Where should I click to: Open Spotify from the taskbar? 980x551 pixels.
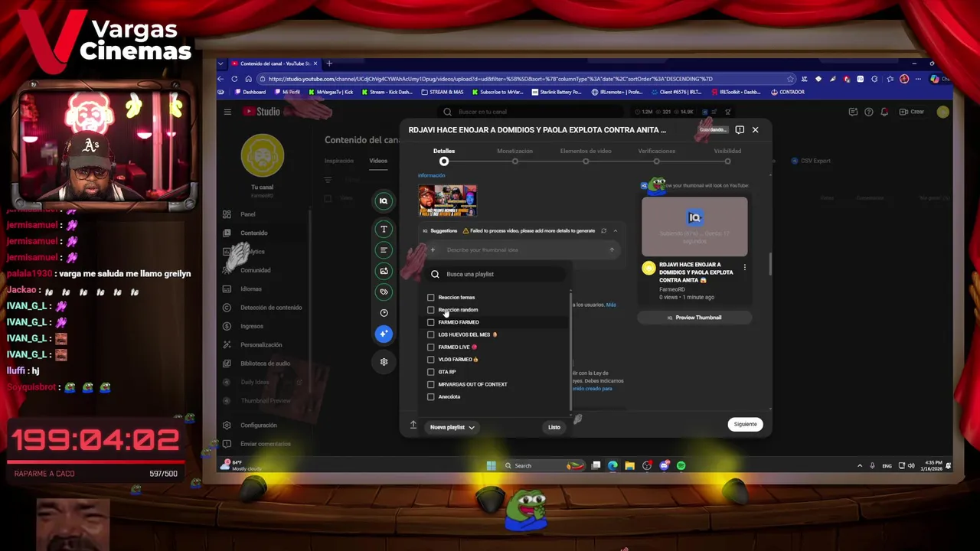click(681, 465)
